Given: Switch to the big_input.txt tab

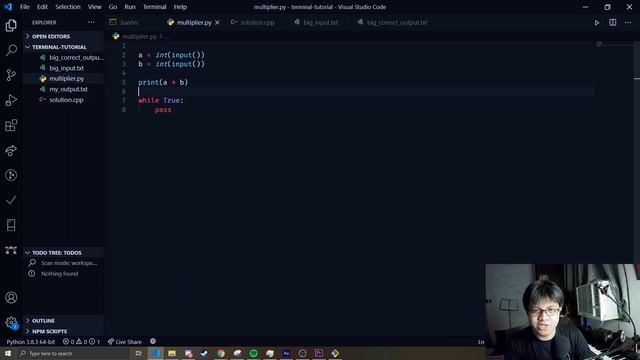Looking at the screenshot, I should pyautogui.click(x=320, y=22).
